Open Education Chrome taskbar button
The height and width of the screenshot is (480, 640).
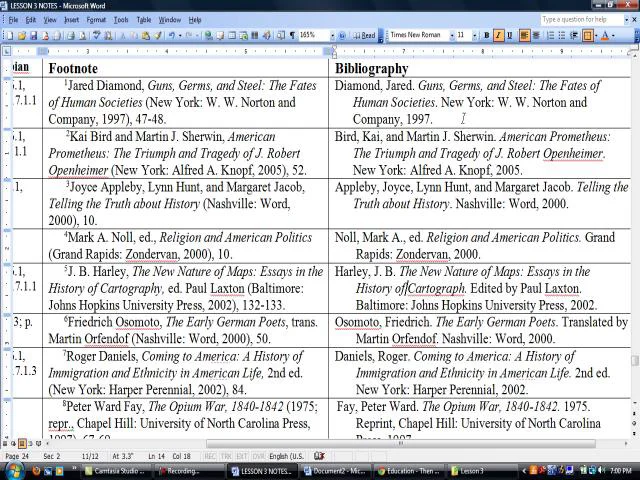tap(409, 471)
